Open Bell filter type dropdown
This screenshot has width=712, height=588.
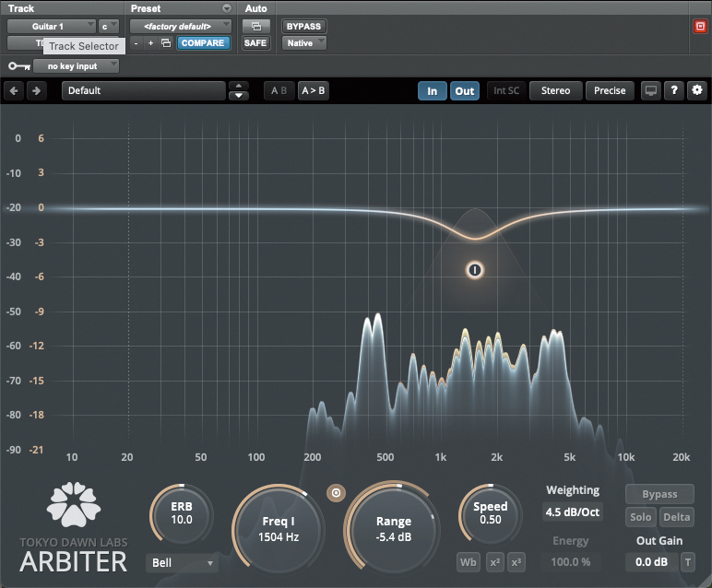pos(182,562)
